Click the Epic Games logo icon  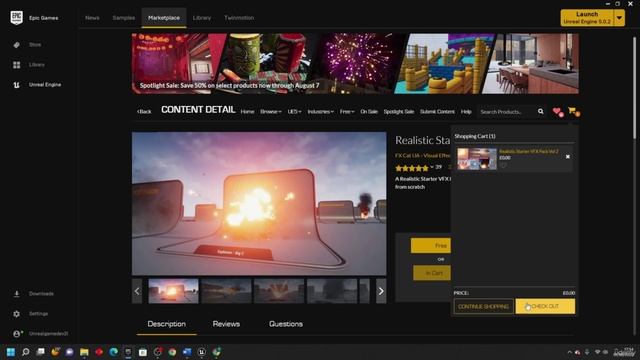click(16, 18)
